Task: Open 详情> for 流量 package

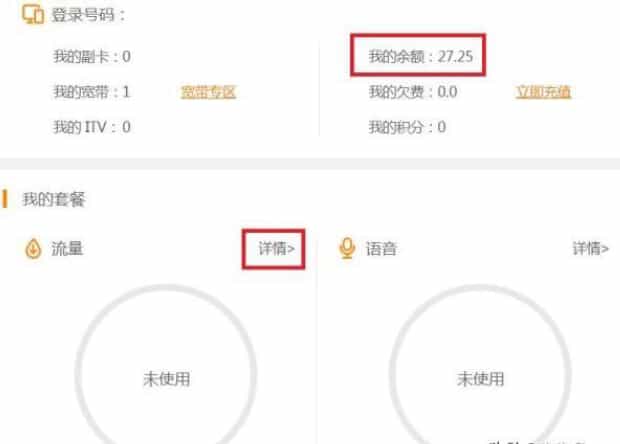Action: [276, 249]
